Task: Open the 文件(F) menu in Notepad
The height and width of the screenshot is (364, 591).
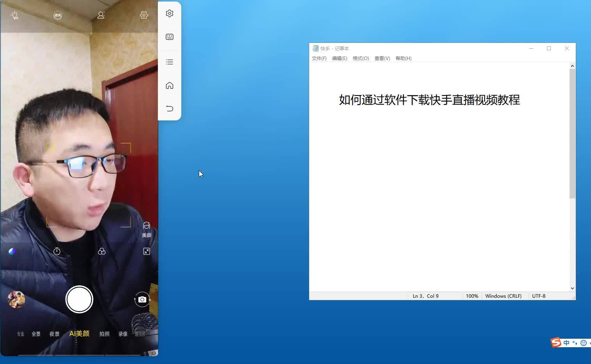Action: pyautogui.click(x=319, y=58)
